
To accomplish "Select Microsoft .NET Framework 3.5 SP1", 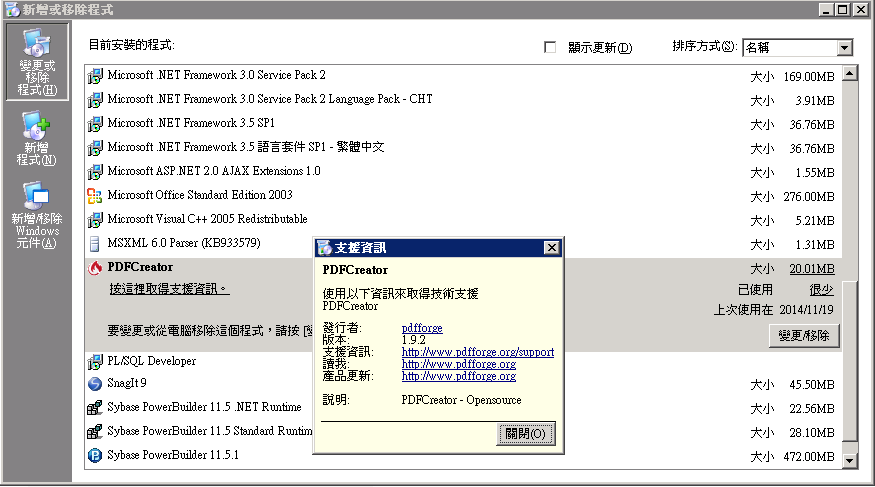I will [x=191, y=123].
